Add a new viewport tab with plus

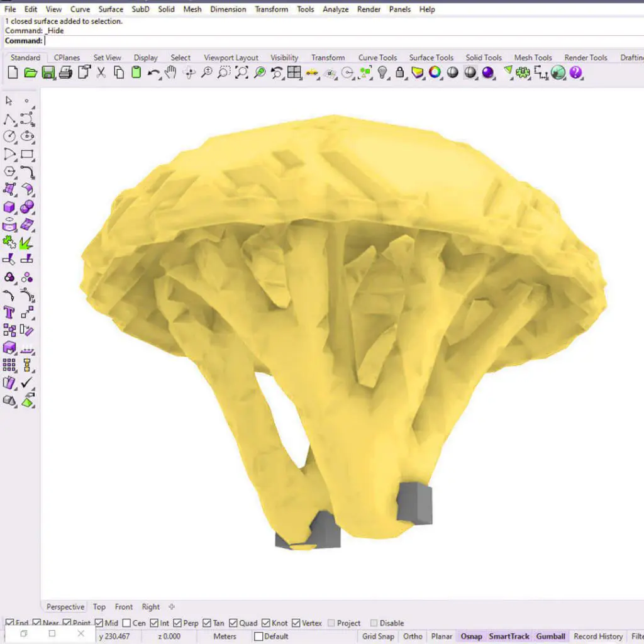[172, 607]
